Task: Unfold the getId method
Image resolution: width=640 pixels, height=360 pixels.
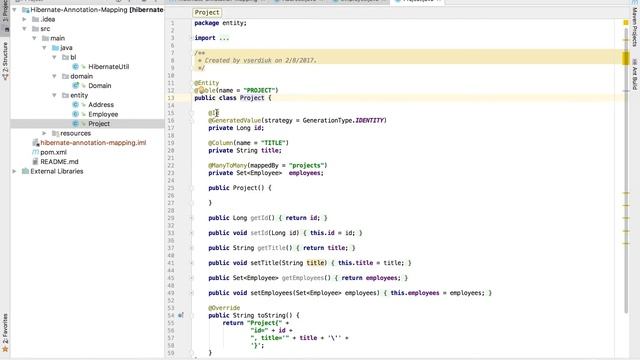Action: (x=191, y=218)
